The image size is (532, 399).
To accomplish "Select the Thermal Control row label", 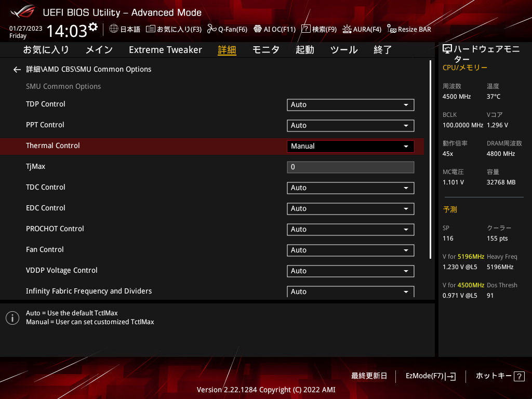I will [x=53, y=145].
